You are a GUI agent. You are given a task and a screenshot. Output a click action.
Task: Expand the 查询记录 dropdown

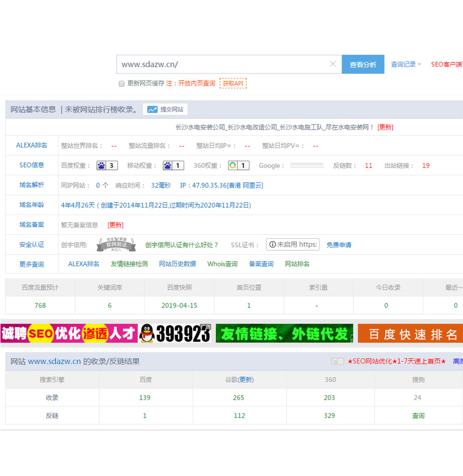click(406, 64)
